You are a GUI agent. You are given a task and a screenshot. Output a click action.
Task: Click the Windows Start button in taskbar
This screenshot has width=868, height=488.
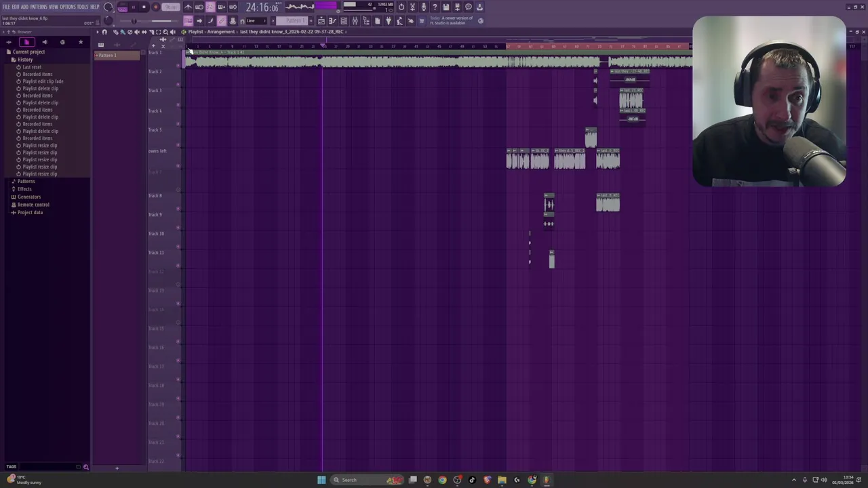coord(321,480)
